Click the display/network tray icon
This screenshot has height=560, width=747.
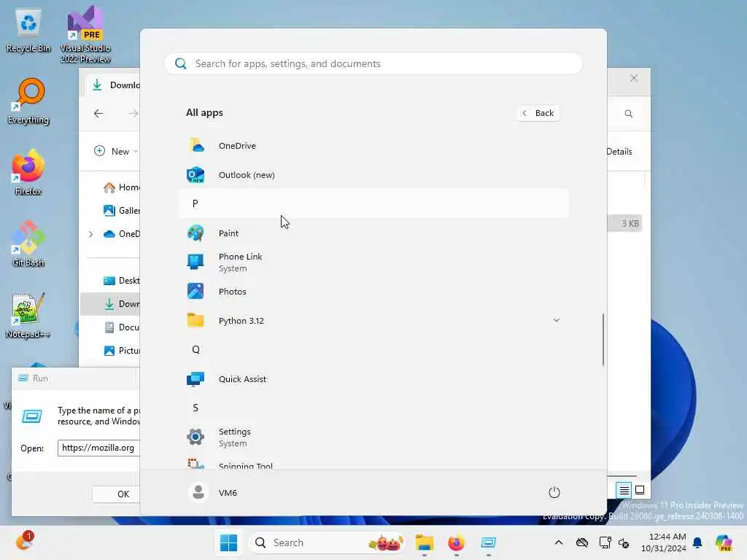pos(605,542)
